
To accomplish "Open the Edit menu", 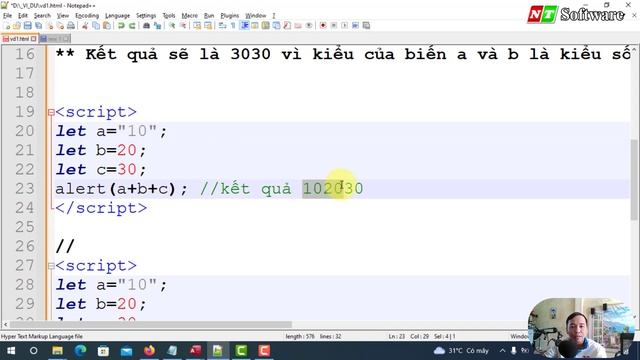I will click(x=23, y=16).
